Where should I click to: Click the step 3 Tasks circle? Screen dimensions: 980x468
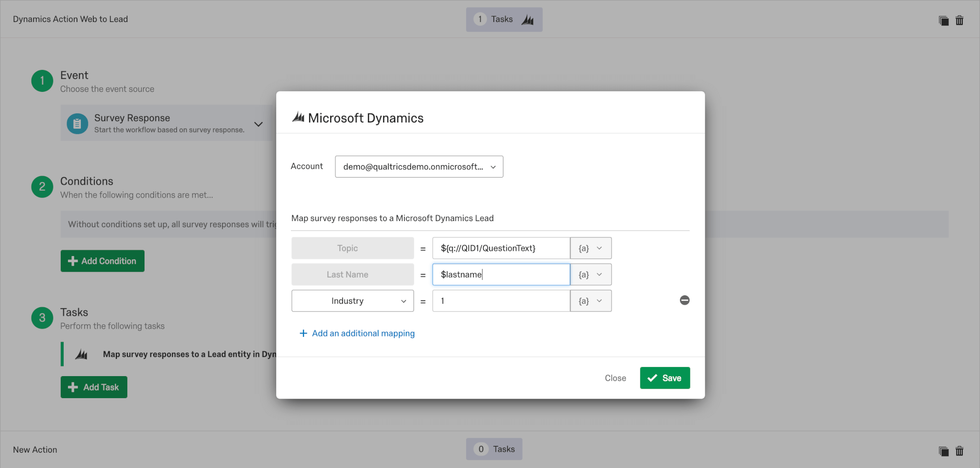42,318
